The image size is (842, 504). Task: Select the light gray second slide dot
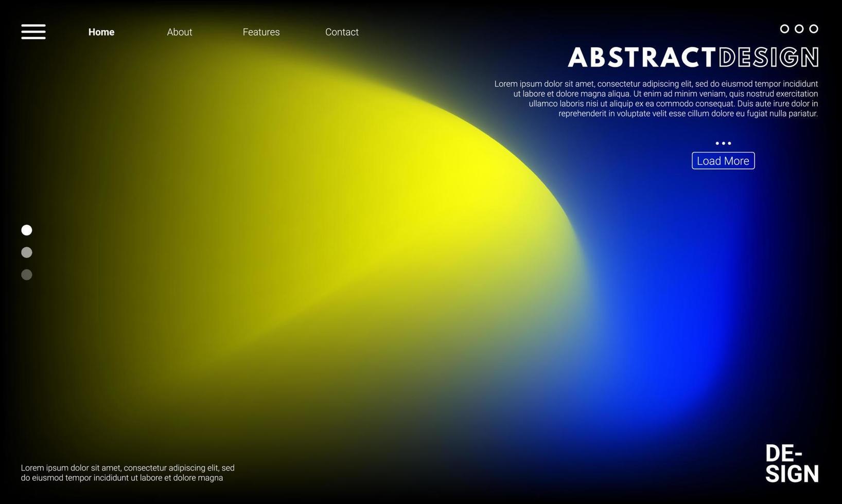pyautogui.click(x=27, y=252)
